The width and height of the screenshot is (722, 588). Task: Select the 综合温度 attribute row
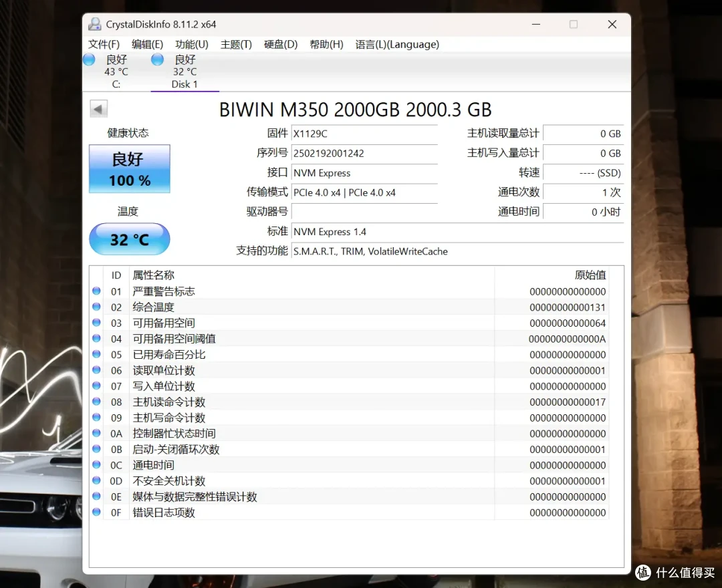point(350,307)
